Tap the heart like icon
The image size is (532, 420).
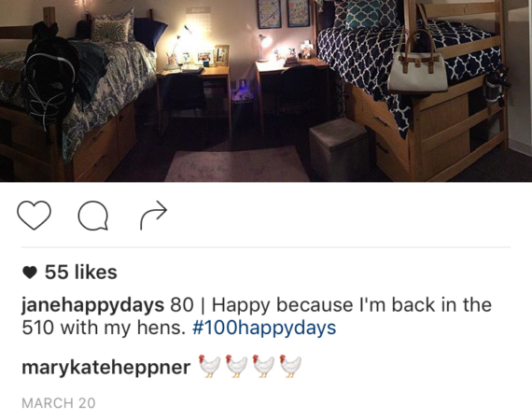[x=34, y=215]
